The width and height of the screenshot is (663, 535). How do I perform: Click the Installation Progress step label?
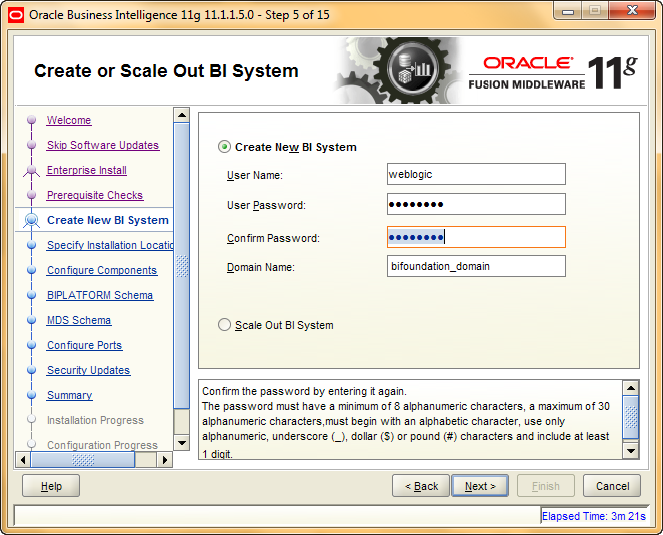[95, 420]
